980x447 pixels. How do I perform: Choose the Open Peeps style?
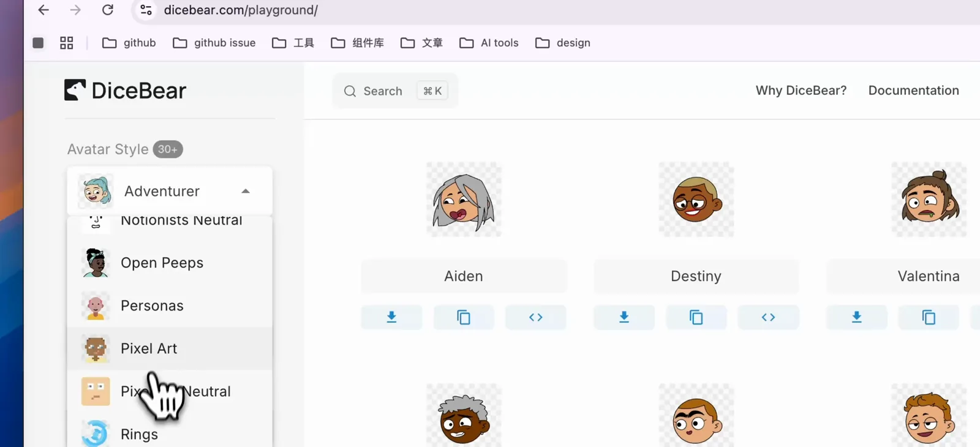tap(170, 263)
